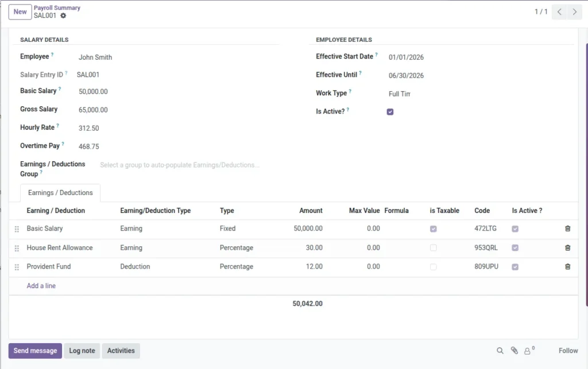Show the followers icon in chatter
588x369 pixels.
click(527, 351)
